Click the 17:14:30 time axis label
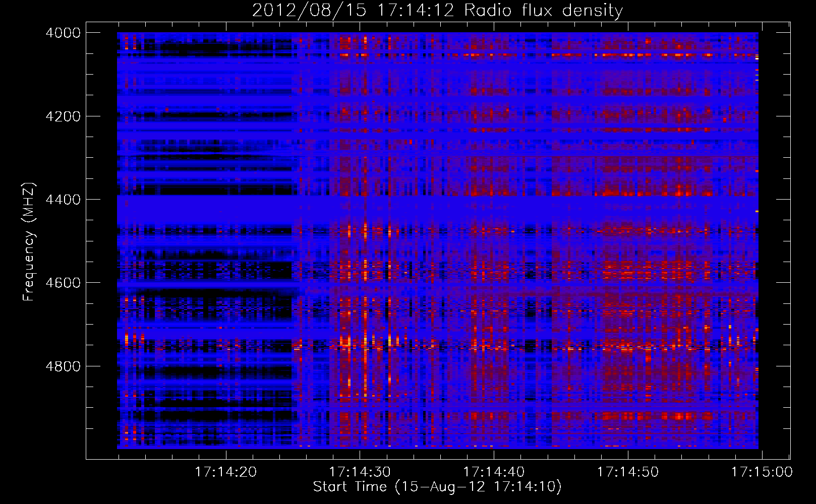Viewport: 816px width, 504px height. click(360, 472)
